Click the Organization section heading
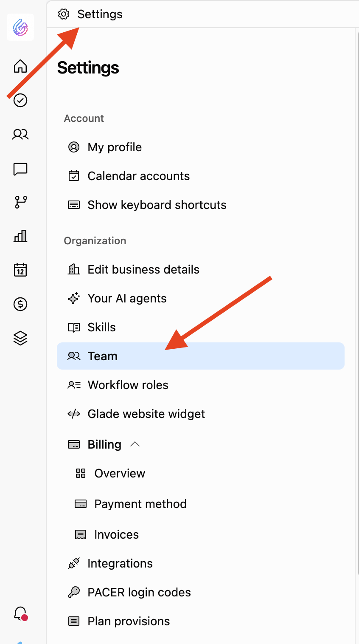 [x=95, y=240]
